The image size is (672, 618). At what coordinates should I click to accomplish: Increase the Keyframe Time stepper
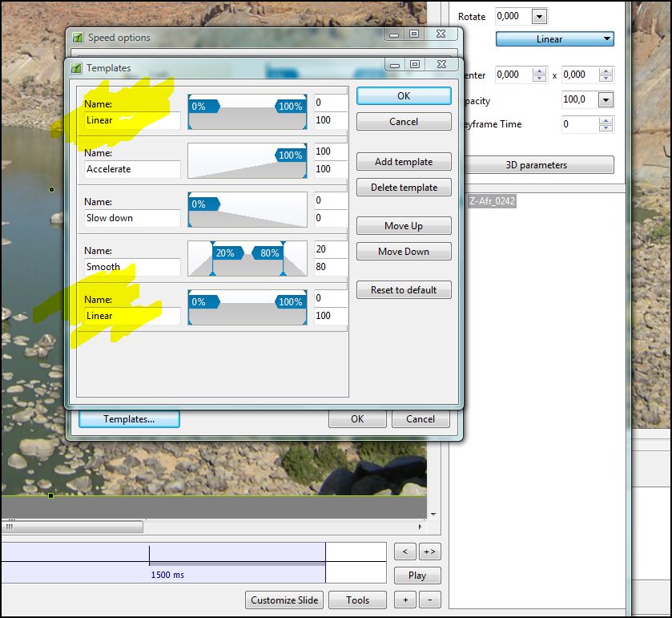tap(606, 120)
